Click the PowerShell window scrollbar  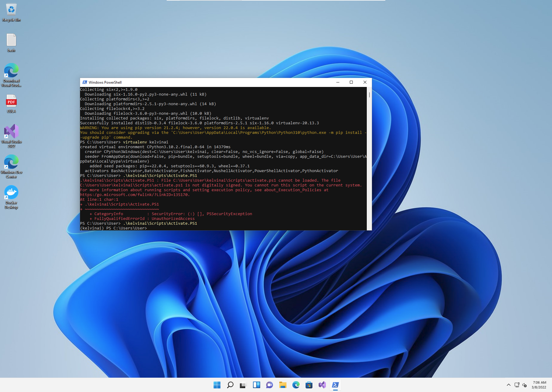click(369, 95)
